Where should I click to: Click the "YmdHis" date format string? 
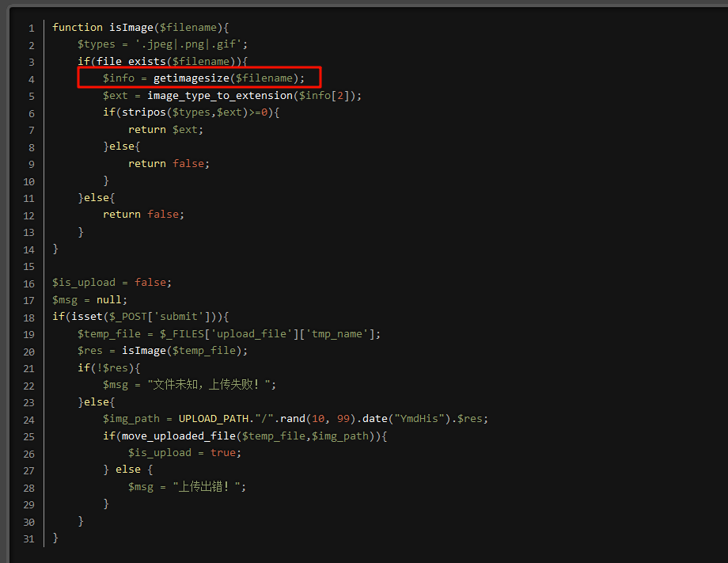tap(419, 419)
